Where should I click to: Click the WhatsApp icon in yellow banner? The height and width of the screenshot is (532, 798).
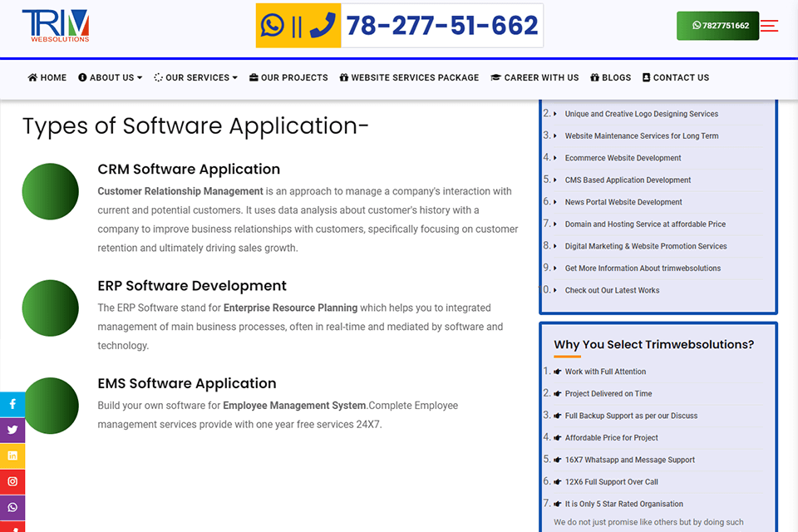point(273,26)
